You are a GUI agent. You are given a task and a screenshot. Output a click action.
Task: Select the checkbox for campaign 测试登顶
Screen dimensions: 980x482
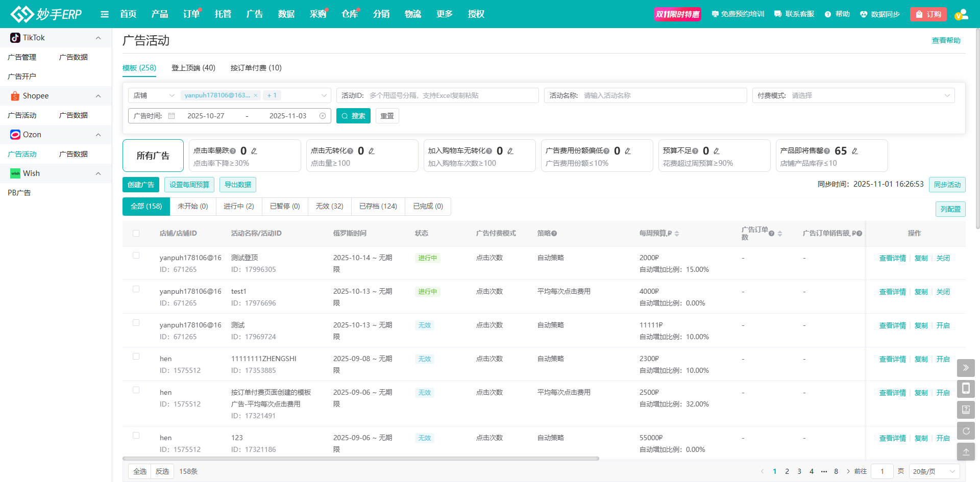click(x=136, y=256)
